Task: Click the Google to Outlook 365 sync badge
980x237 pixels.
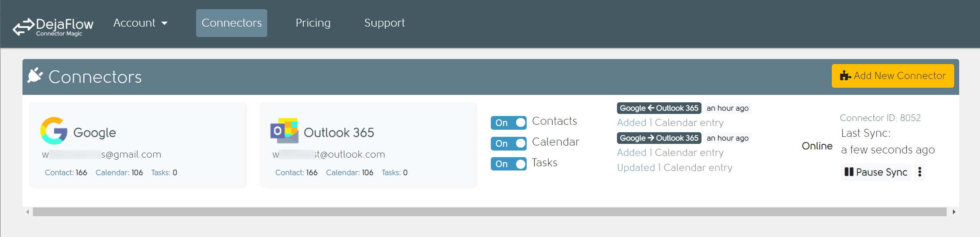Action: [x=659, y=138]
